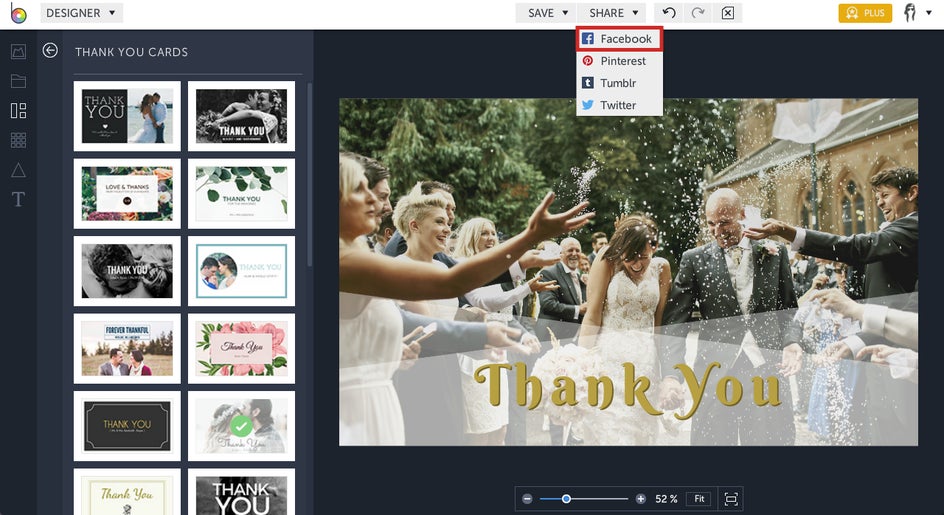Select the Forever Thankful template

(x=127, y=348)
